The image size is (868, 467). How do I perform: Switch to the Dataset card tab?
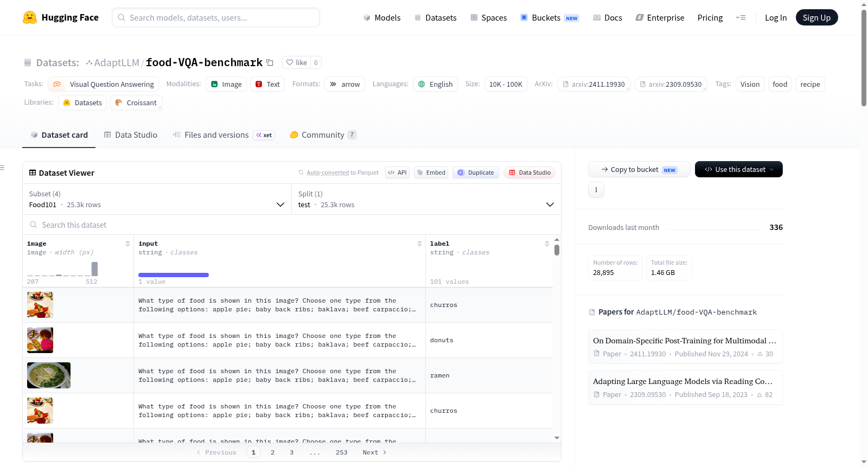click(x=59, y=135)
